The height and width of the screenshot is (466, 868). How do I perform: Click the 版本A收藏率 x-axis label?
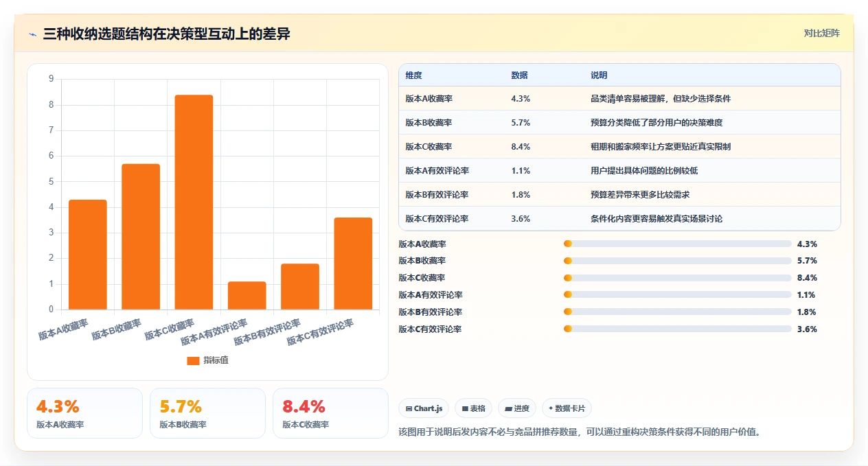click(64, 329)
